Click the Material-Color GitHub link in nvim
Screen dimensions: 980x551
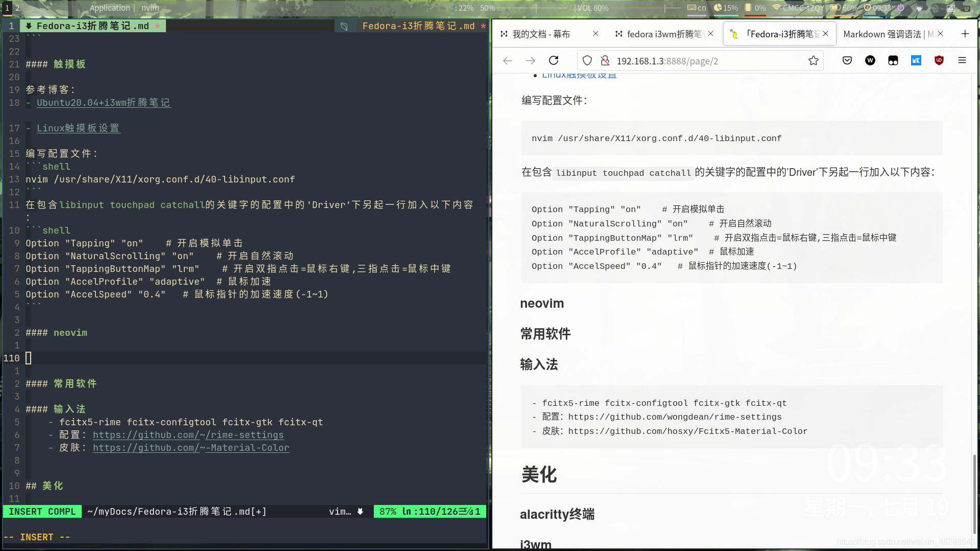pos(191,447)
